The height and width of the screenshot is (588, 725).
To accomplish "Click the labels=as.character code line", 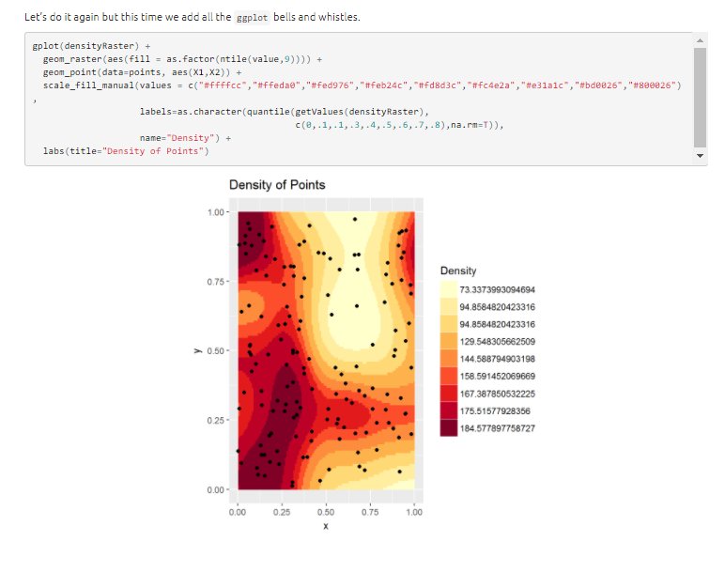I will point(285,112).
